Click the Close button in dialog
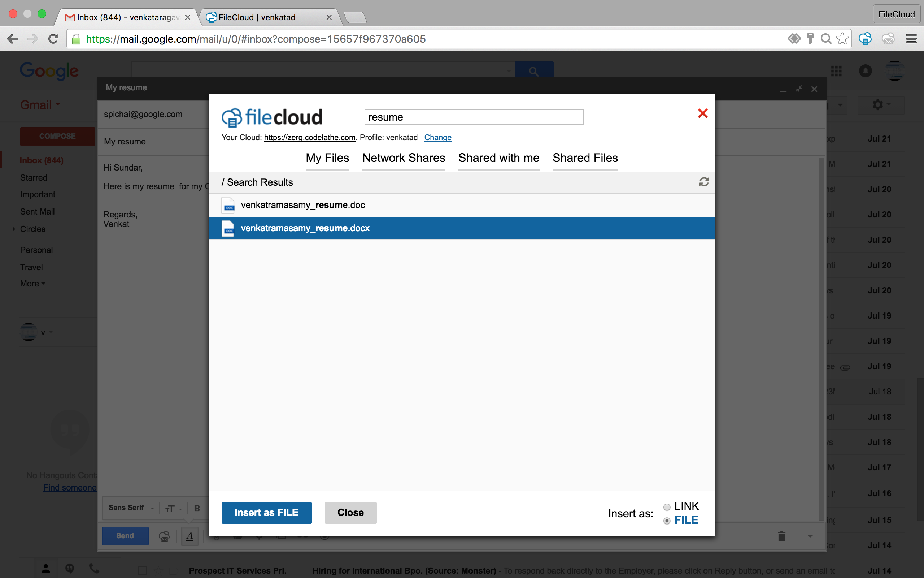 [350, 513]
